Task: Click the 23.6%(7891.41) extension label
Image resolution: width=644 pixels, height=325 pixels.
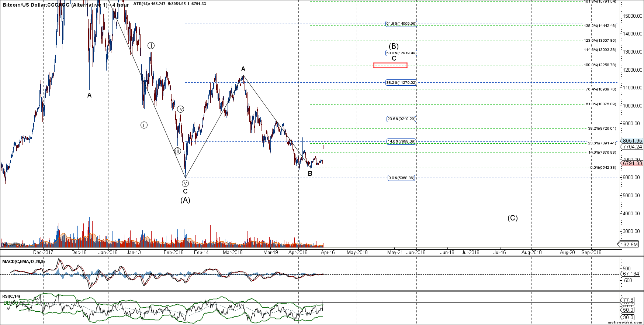Action: tap(602, 143)
